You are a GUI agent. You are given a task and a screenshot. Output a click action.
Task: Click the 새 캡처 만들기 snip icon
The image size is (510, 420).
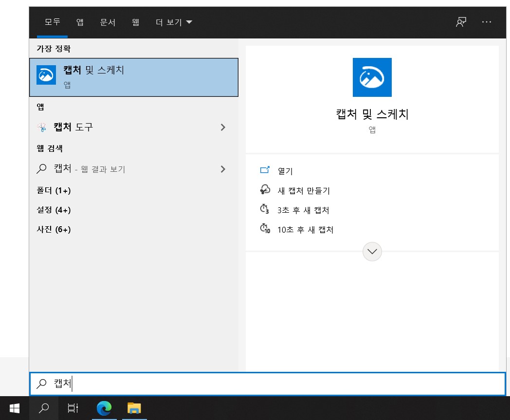click(x=265, y=189)
